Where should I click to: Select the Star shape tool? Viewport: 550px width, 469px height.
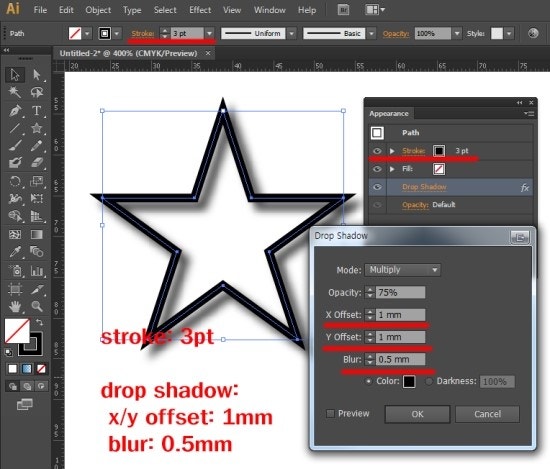coord(36,128)
